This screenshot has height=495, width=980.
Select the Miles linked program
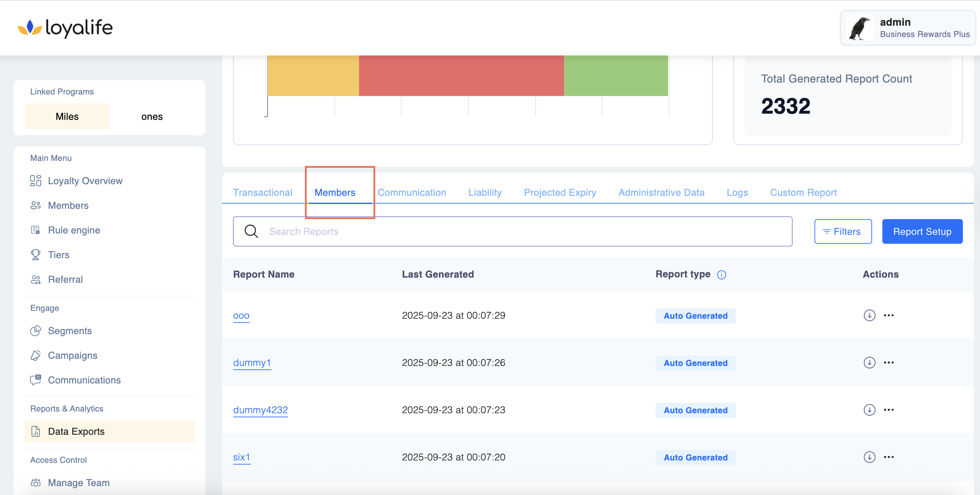(x=67, y=116)
